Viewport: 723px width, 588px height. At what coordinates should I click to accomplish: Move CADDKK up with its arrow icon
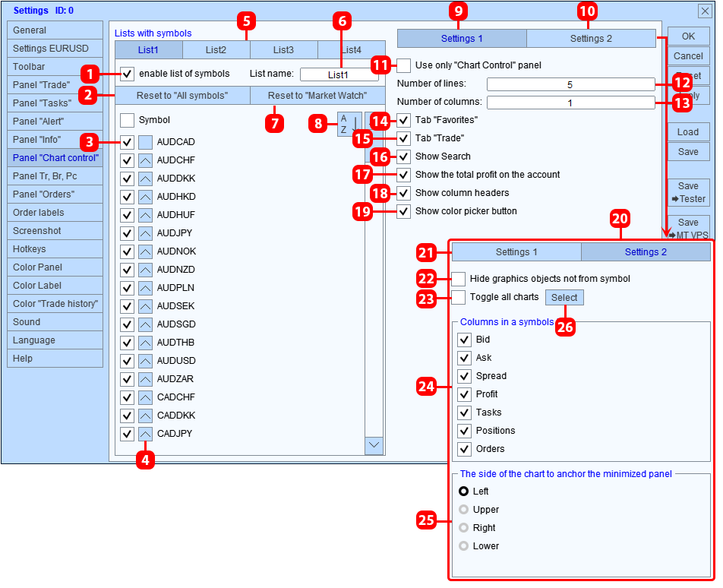(145, 416)
